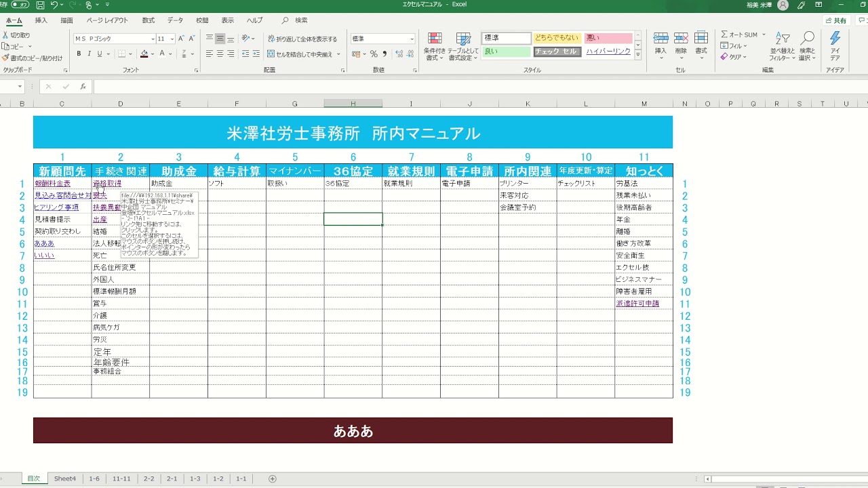Open the Copy (コピー) dropdown arrow
Image resolution: width=868 pixels, height=488 pixels.
tap(29, 47)
